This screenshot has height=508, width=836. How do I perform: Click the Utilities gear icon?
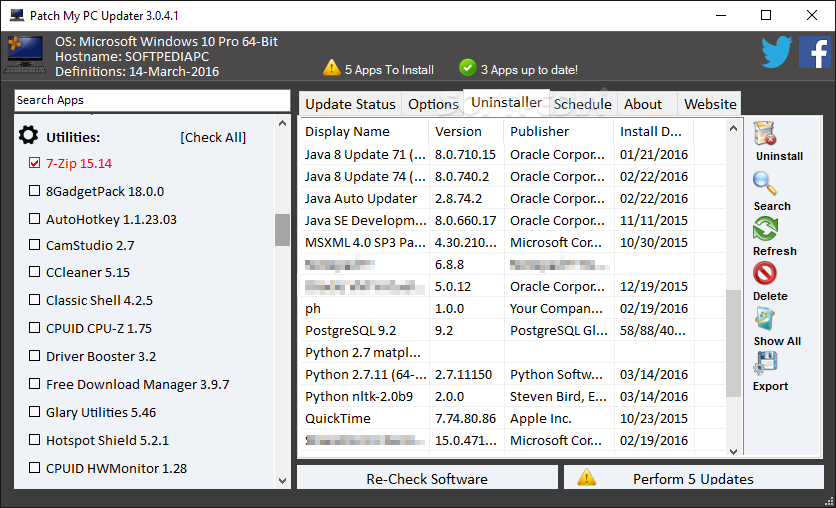[28, 135]
